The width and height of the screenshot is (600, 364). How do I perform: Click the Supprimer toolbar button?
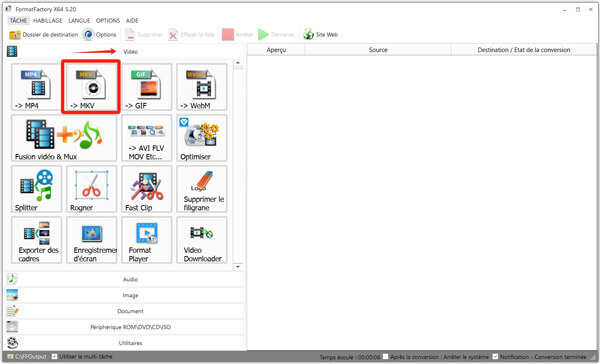[x=144, y=35]
